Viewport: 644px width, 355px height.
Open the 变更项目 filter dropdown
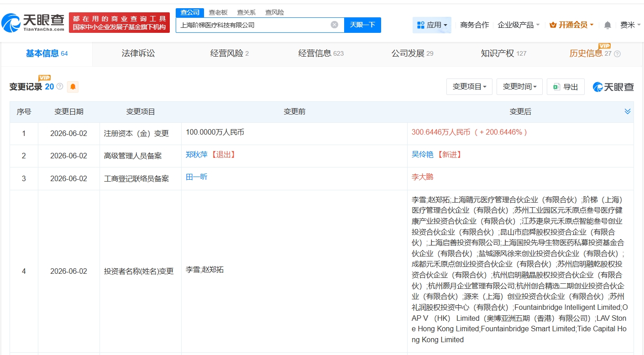click(x=469, y=86)
